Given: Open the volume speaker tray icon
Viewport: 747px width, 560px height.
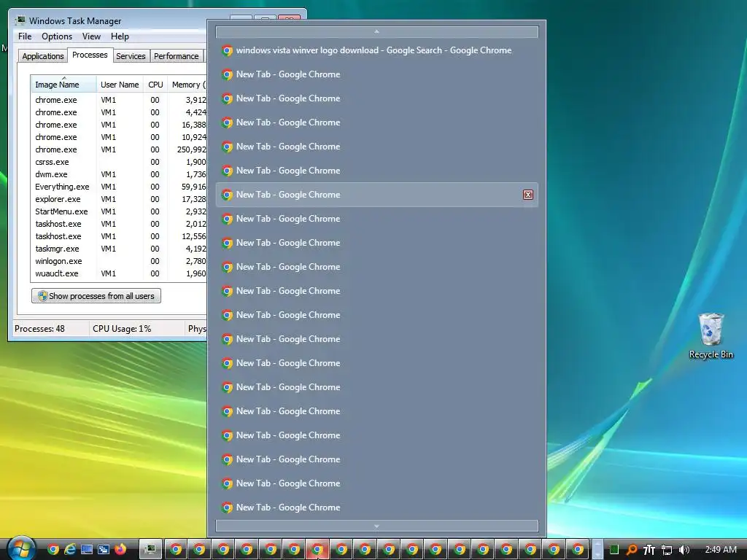Looking at the screenshot, I should [684, 550].
